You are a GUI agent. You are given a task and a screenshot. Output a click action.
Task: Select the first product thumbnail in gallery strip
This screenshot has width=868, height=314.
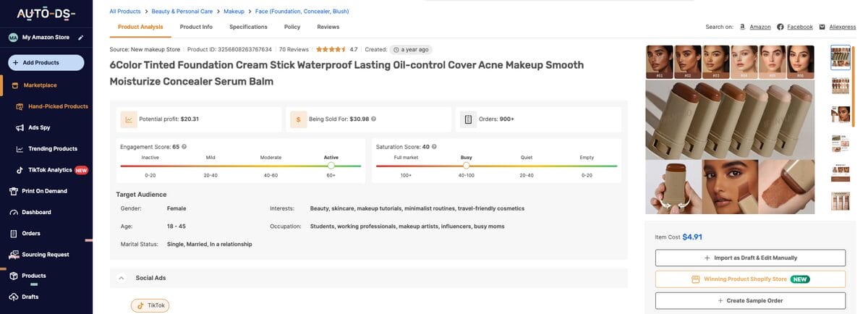pyautogui.click(x=841, y=56)
